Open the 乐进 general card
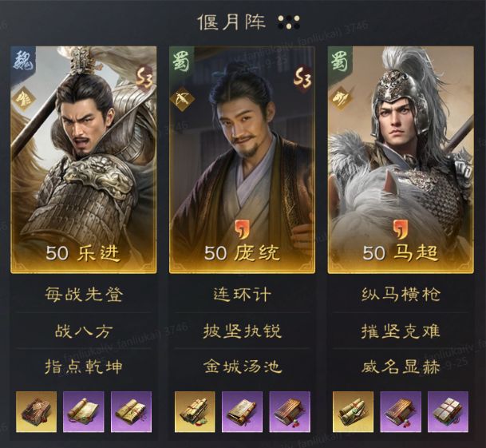This screenshot has width=486, height=448. 83,160
